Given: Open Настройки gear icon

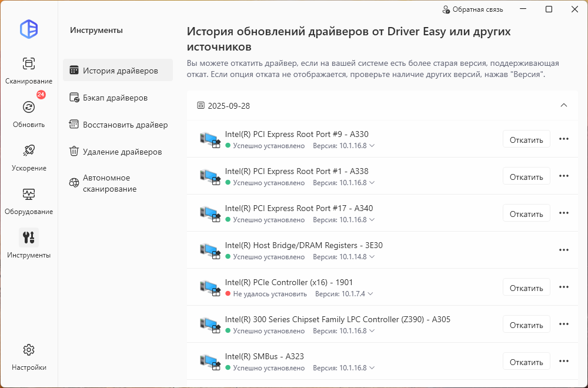Looking at the screenshot, I should coord(28,350).
